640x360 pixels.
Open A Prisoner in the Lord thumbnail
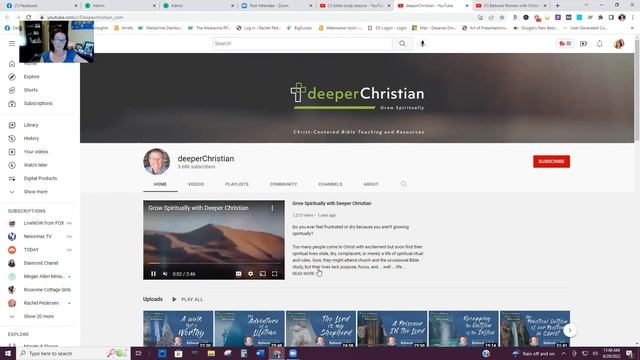click(x=392, y=329)
